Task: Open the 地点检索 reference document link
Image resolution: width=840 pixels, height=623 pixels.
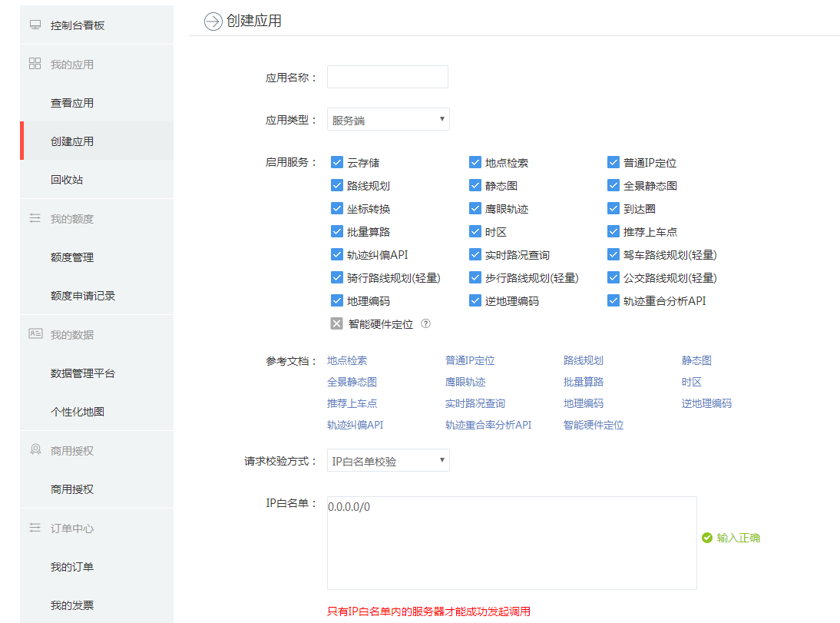Action: point(347,360)
